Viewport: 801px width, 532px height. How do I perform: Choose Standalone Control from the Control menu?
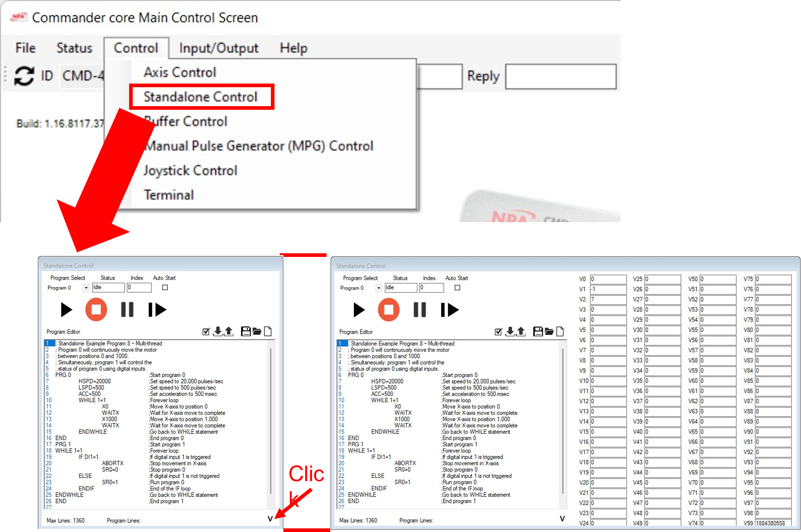click(201, 97)
